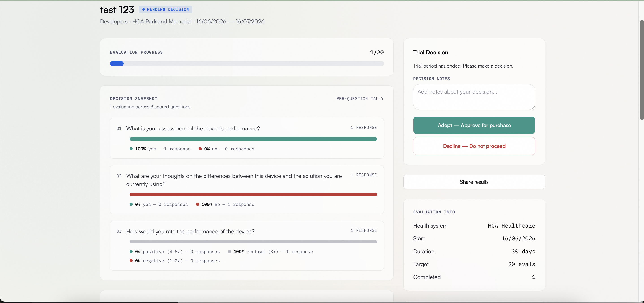Click Completed count '1' value

tap(534, 277)
